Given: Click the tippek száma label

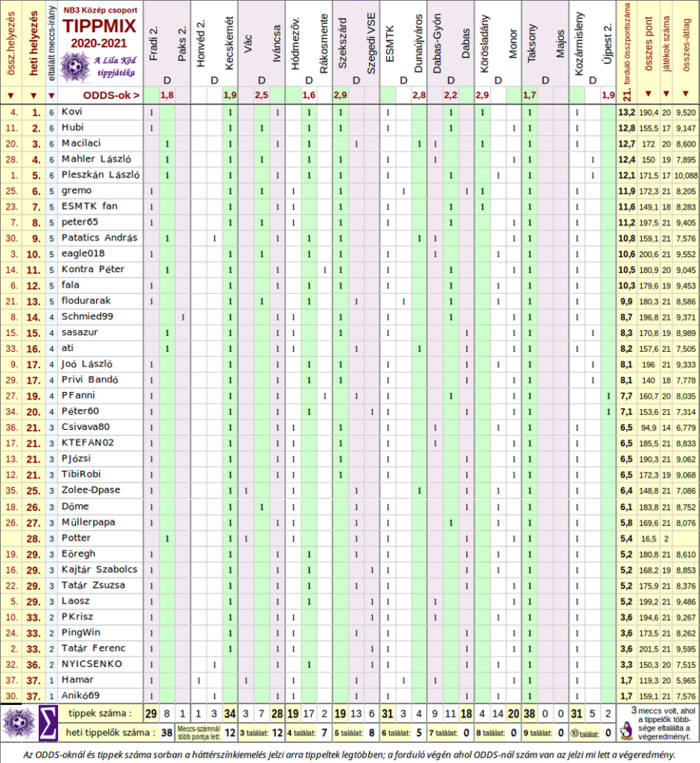Looking at the screenshot, I should (x=100, y=713).
